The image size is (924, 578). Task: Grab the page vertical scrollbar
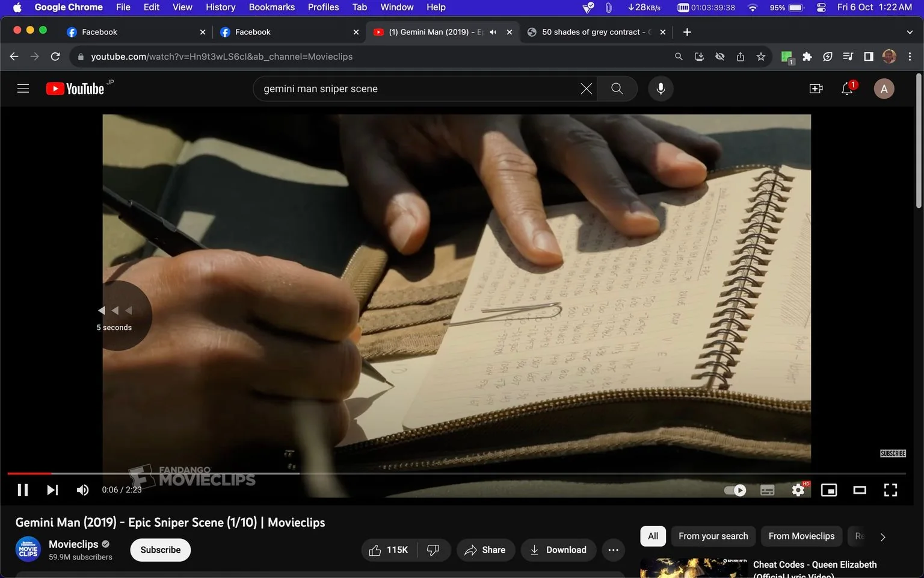[x=919, y=141]
